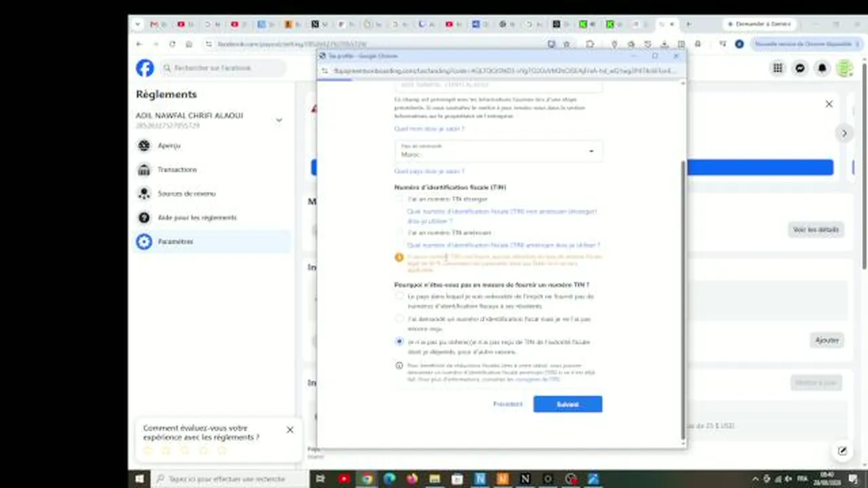Open the Facebook home logo

(144, 68)
